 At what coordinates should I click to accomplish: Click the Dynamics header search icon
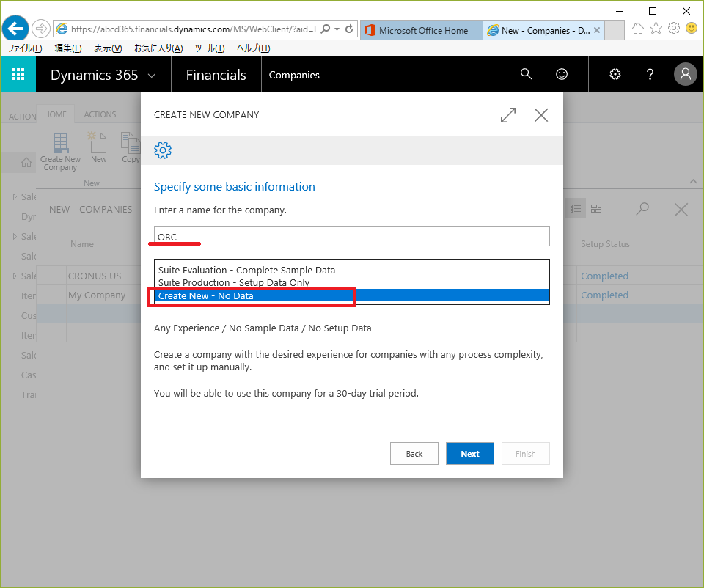tap(527, 74)
